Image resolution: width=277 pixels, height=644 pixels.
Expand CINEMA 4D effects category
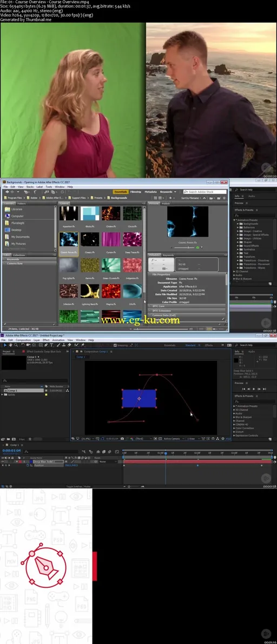[235, 424]
